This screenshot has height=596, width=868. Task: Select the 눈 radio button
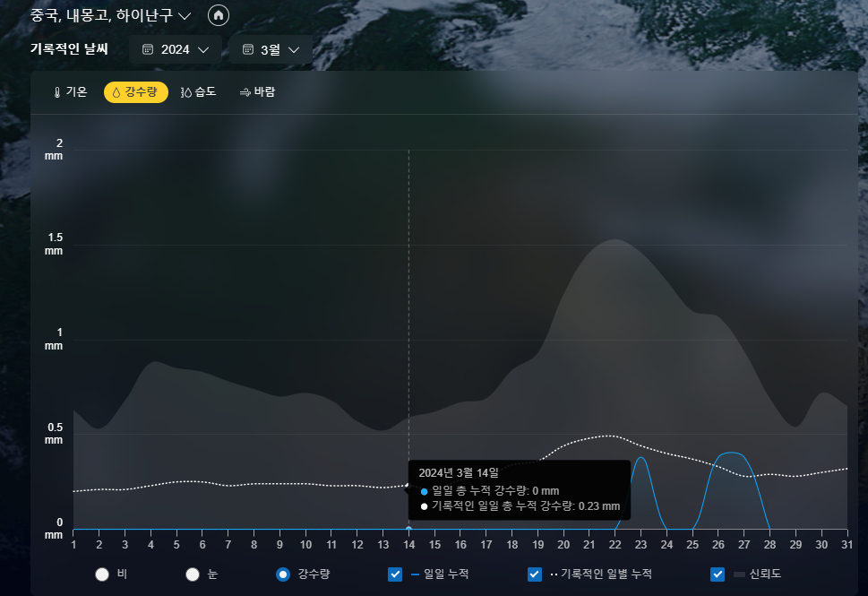192,574
